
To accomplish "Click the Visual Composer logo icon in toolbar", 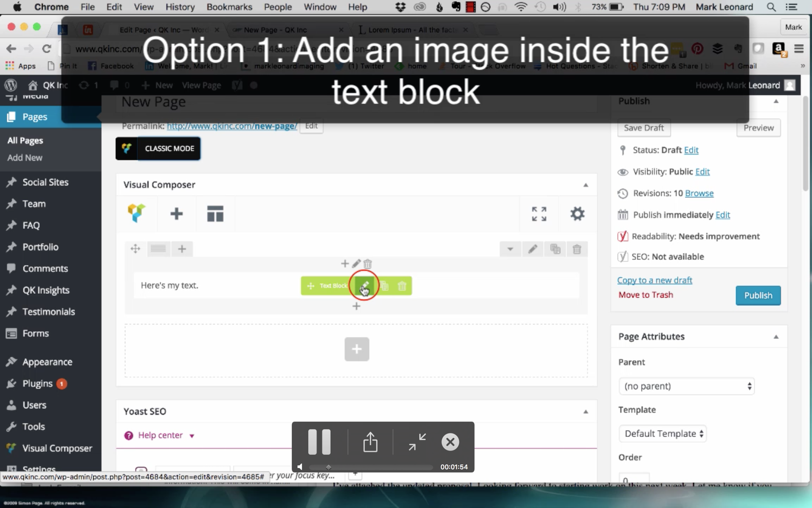I will pyautogui.click(x=137, y=213).
